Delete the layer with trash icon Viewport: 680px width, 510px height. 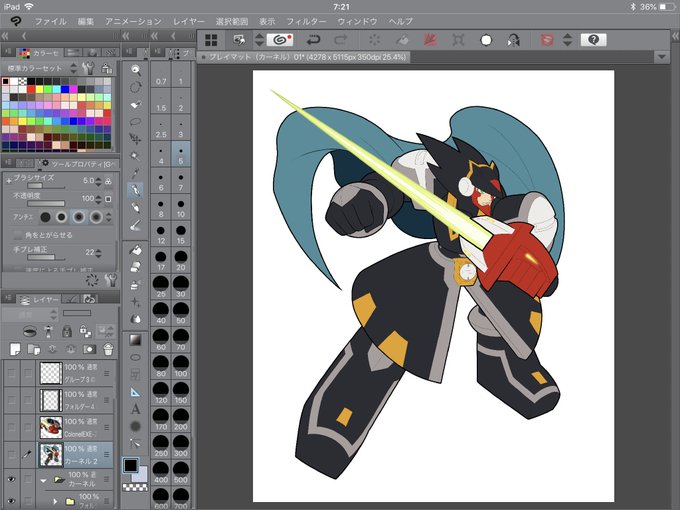(108, 349)
